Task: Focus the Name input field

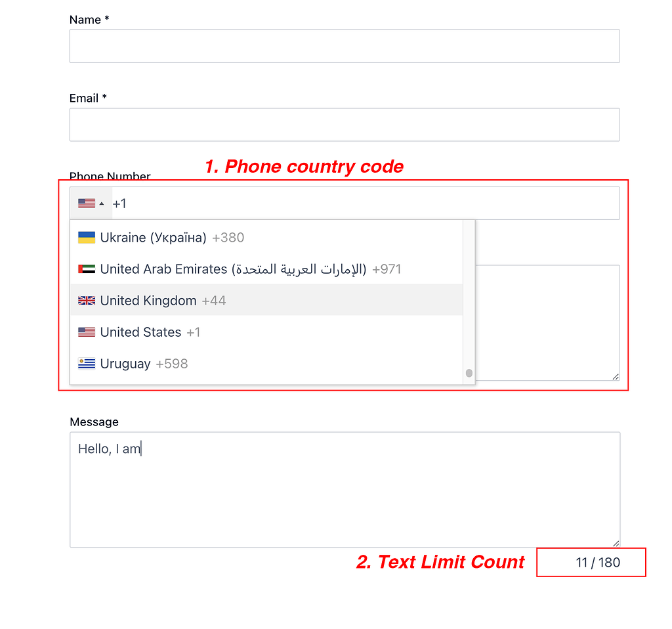Action: click(x=345, y=46)
